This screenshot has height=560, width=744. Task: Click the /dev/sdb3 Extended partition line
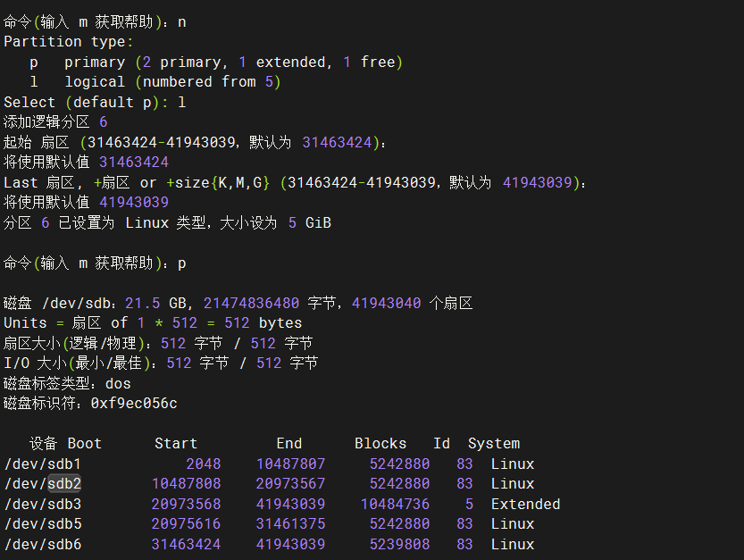pos(43,504)
